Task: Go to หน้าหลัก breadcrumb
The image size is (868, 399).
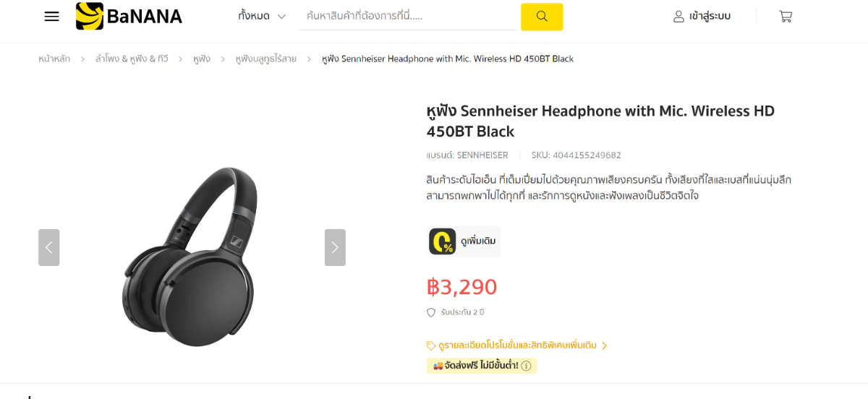Action: point(54,59)
